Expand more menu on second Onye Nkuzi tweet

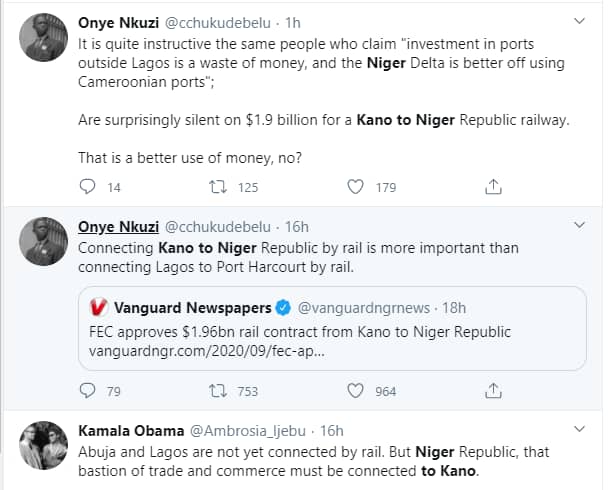pyautogui.click(x=579, y=225)
